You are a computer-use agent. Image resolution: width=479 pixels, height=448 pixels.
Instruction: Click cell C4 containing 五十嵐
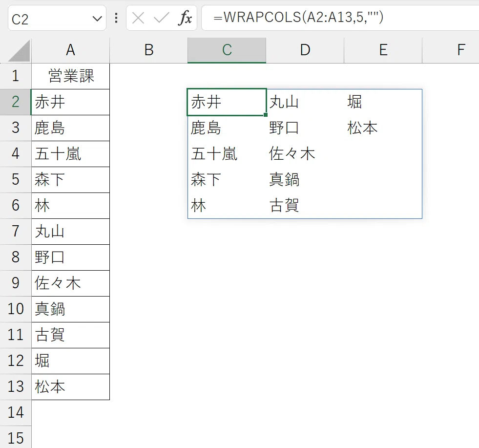(227, 154)
